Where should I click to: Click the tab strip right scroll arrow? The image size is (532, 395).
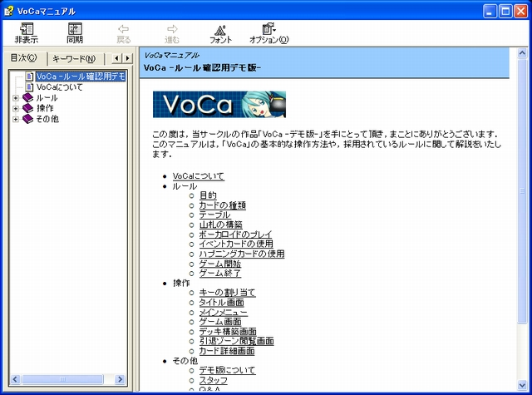[x=127, y=58]
